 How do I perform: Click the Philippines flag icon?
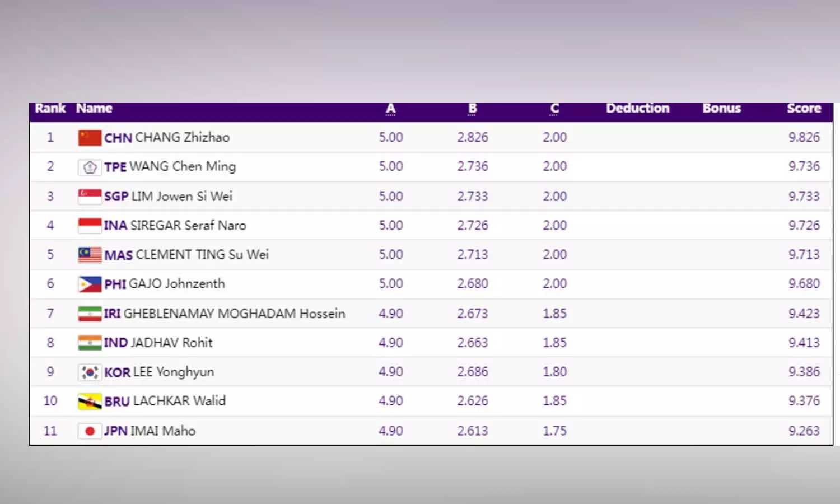[90, 284]
